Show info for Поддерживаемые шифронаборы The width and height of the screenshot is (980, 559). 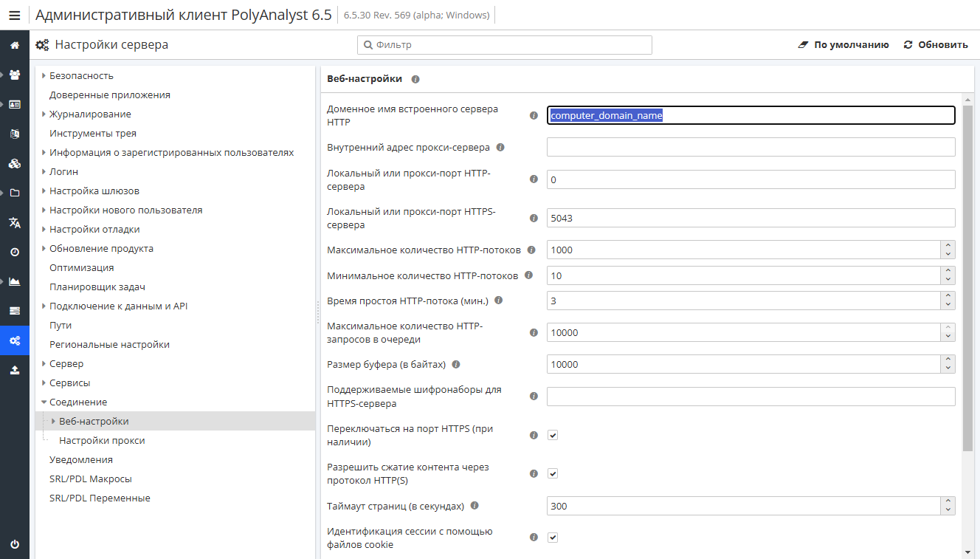pyautogui.click(x=534, y=397)
